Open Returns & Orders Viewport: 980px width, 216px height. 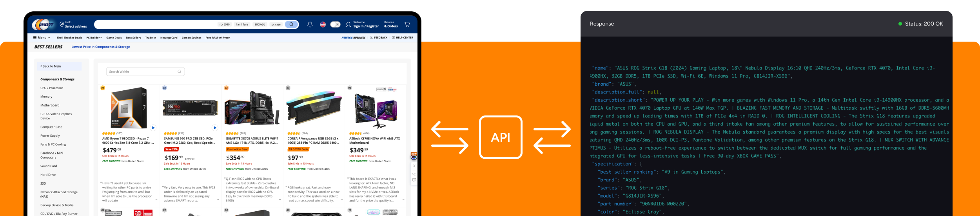[391, 24]
